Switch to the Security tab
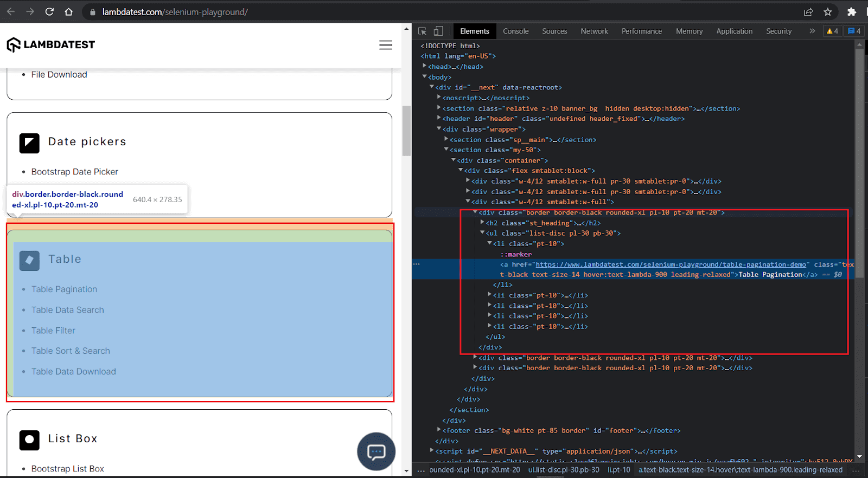Screen dimensions: 868x478 pyautogui.click(x=779, y=31)
